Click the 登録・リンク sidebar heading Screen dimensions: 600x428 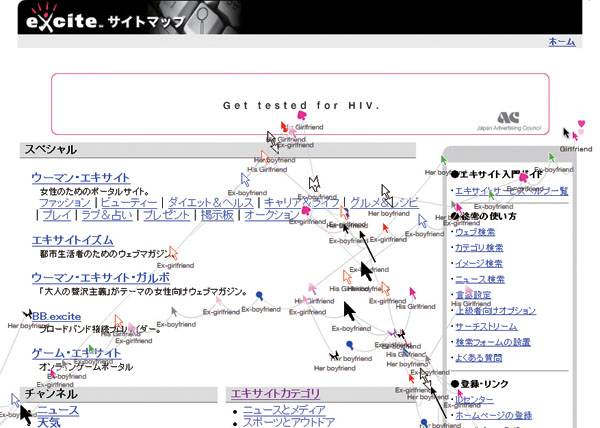pyautogui.click(x=479, y=384)
